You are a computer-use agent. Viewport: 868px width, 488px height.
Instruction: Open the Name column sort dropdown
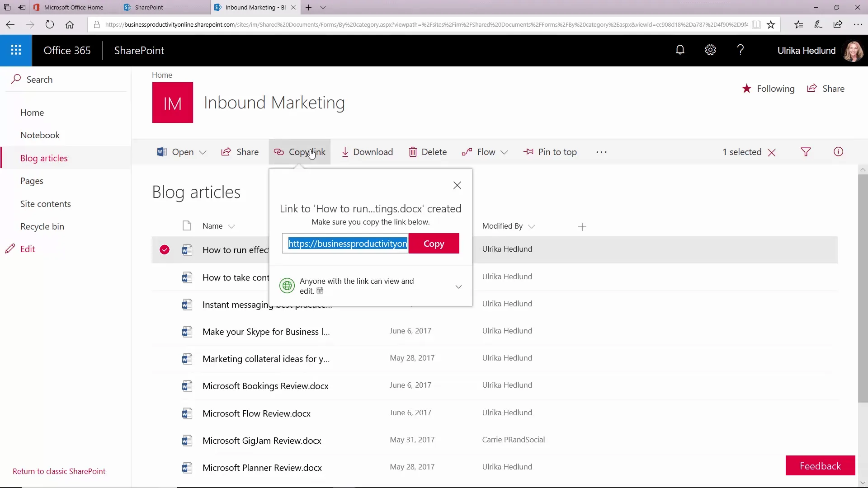(231, 226)
